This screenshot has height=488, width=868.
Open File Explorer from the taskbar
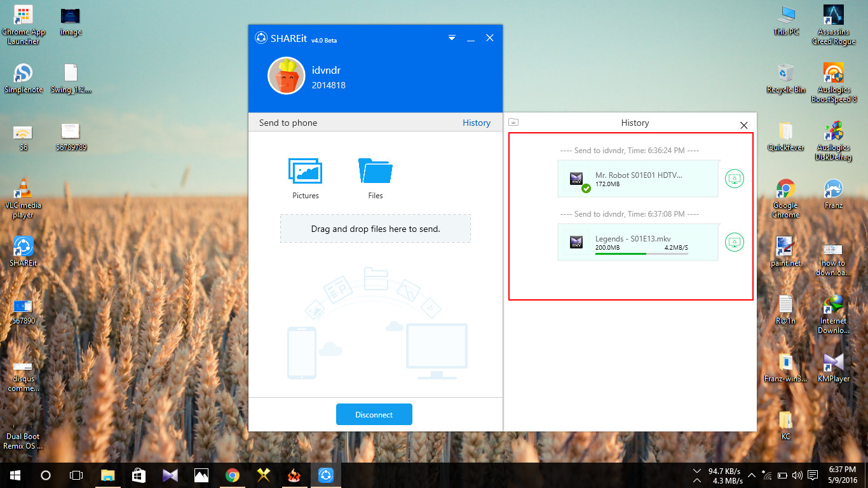pos(108,475)
